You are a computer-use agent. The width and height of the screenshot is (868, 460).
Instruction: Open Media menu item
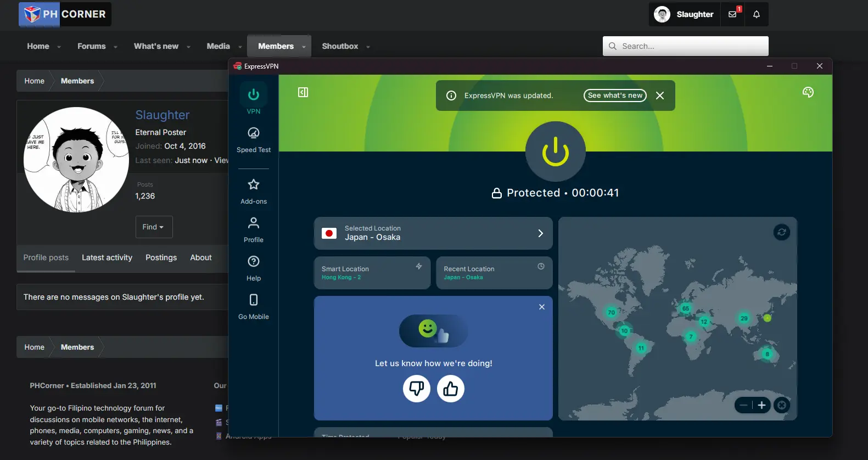coord(218,46)
